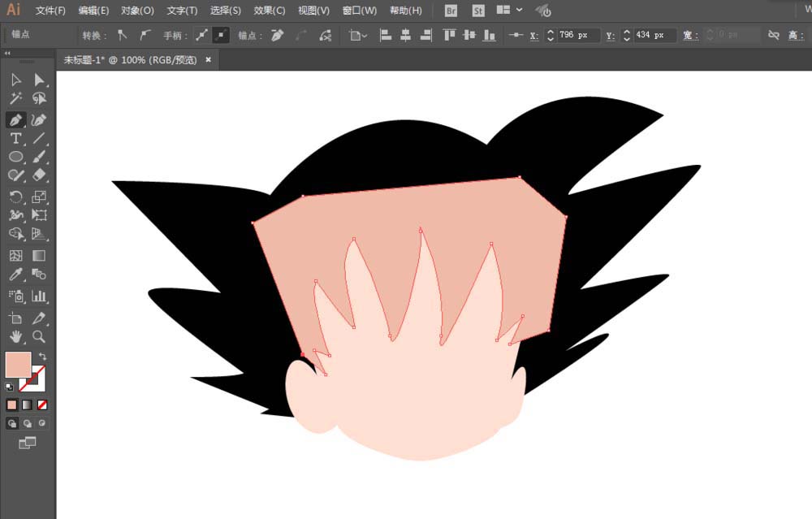Open the 选择(S) menu
This screenshot has height=519, width=812.
point(225,11)
